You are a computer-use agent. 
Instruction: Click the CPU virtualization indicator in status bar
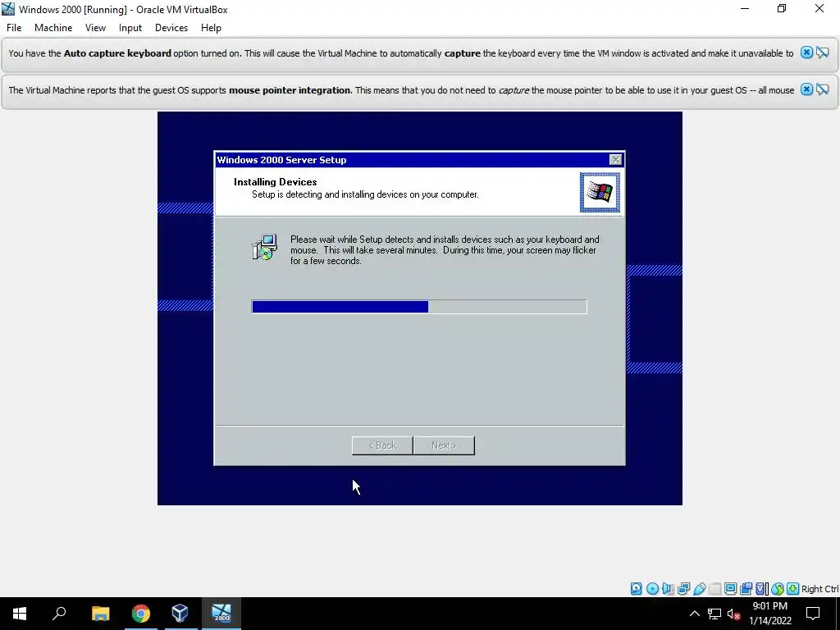(761, 589)
